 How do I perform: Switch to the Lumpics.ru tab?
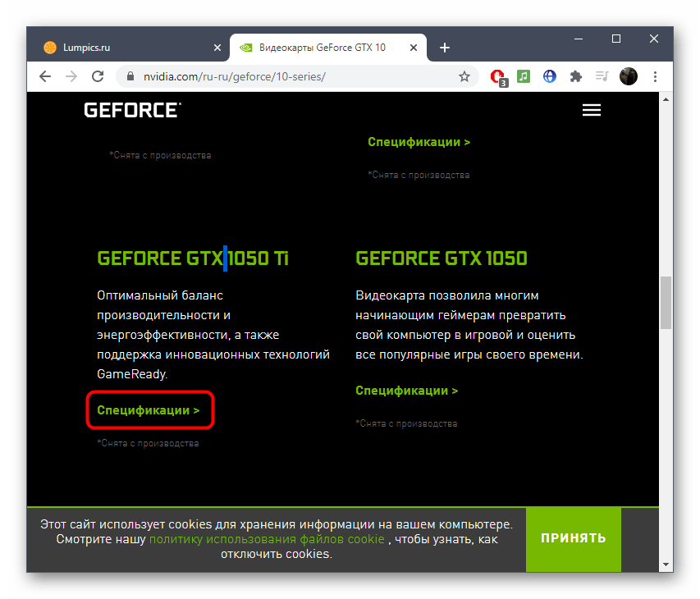coord(129,48)
